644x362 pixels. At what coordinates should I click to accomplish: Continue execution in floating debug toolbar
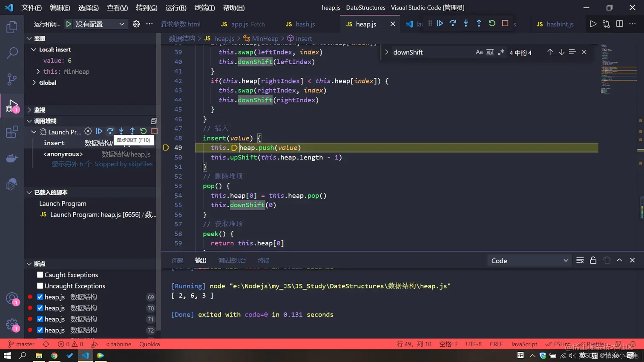coord(440,24)
